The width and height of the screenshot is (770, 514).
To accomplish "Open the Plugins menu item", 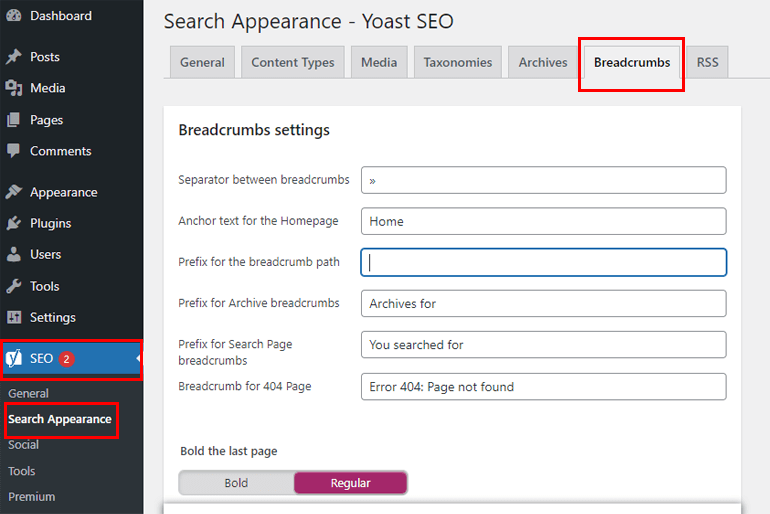I will click(51, 223).
